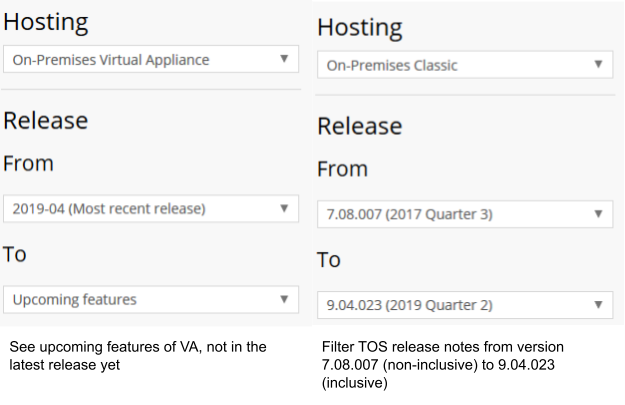This screenshot has width=625, height=405.
Task: Expand the 2019-04 (Most recent release) dropdown
Action: pos(151,208)
